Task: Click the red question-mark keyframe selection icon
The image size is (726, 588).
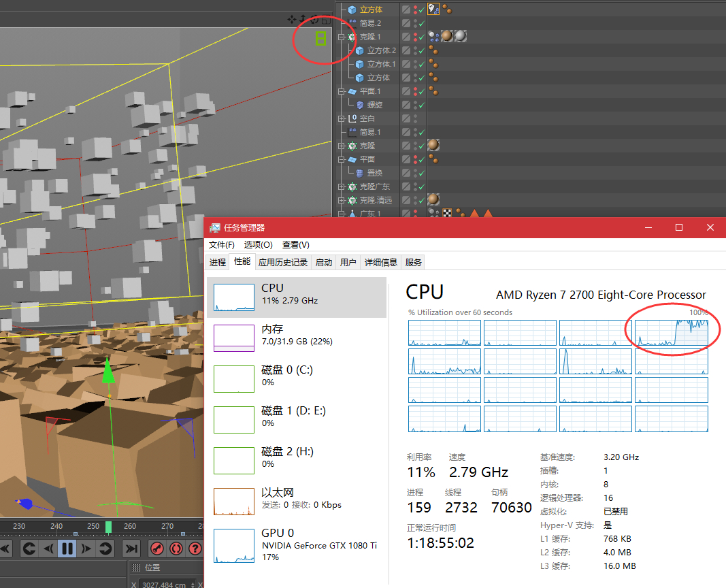Action: (195, 549)
